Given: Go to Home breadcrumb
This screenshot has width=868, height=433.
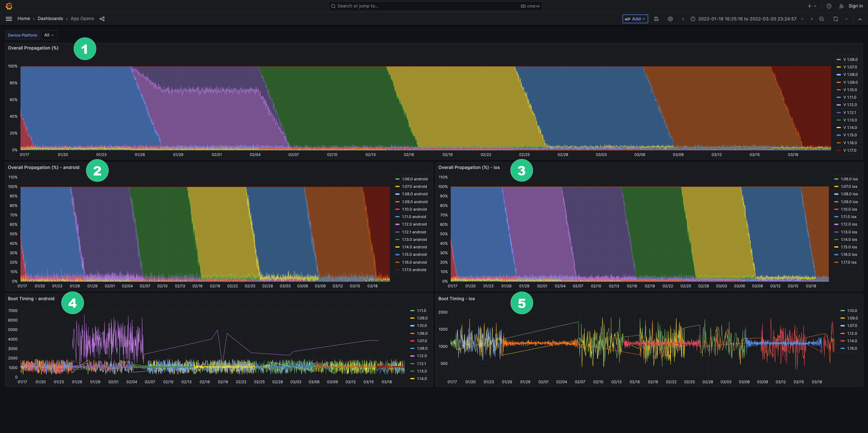Looking at the screenshot, I should pos(24,18).
